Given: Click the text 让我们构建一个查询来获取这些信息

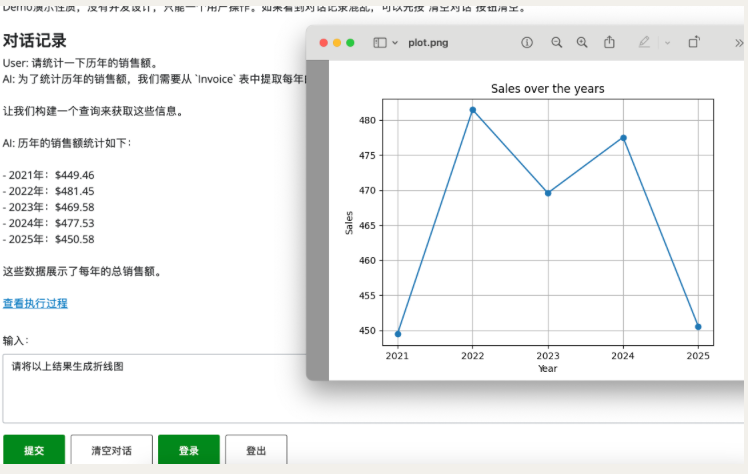Looking at the screenshot, I should point(94,111).
